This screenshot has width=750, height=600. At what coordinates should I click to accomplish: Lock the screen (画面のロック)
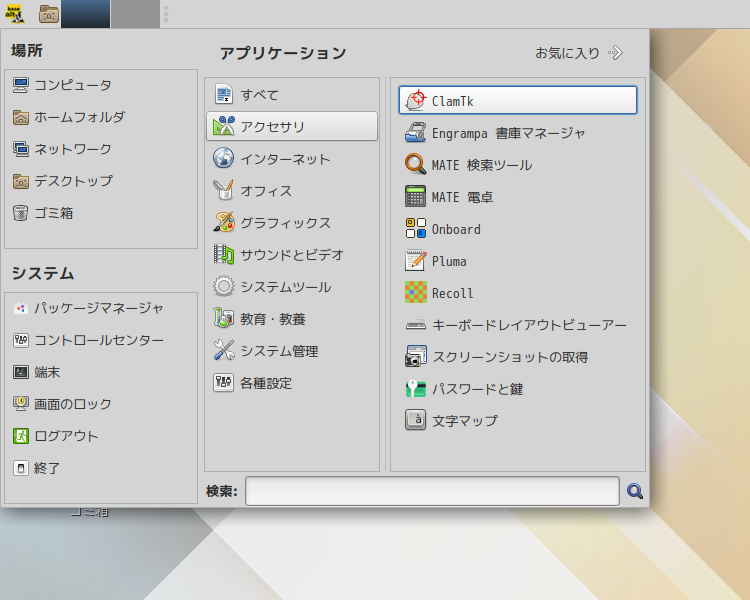(101, 404)
